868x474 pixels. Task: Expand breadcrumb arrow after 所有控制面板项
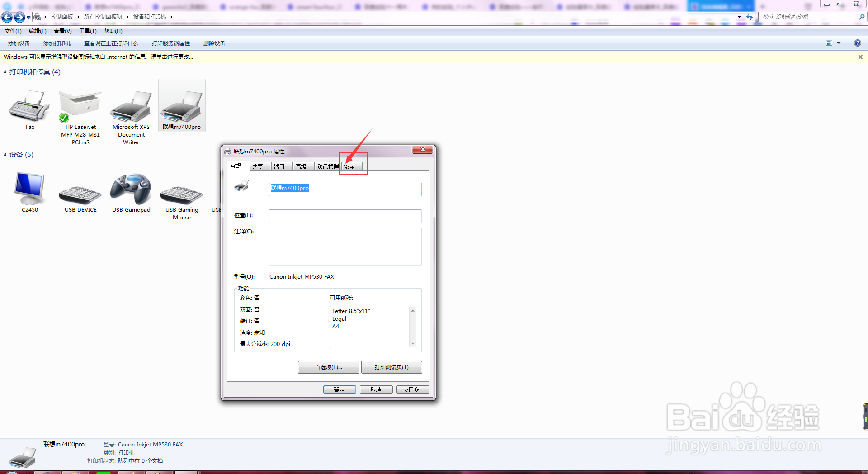128,17
